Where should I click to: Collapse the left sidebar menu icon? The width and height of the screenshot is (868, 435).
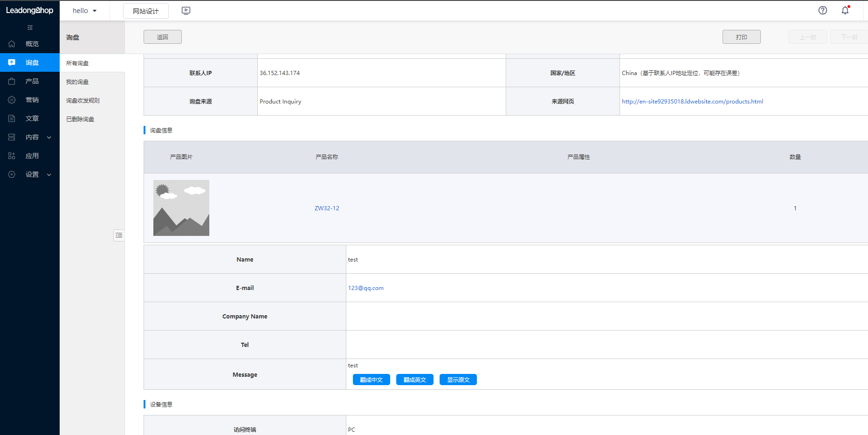[x=30, y=28]
